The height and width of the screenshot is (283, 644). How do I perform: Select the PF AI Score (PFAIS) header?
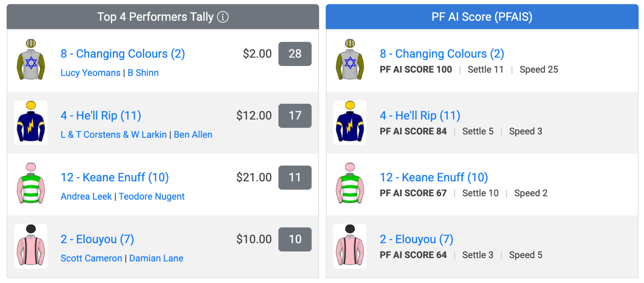pos(482,17)
